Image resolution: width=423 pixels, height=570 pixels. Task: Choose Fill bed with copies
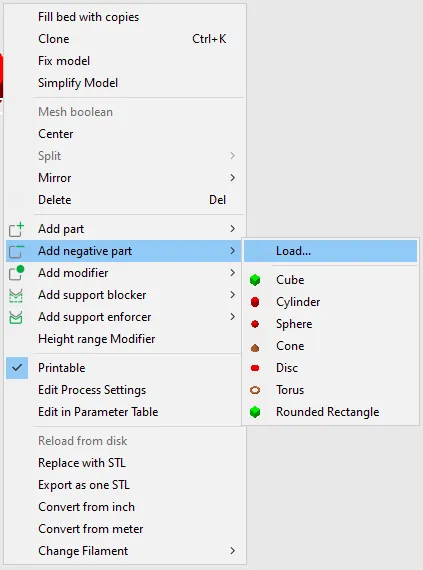point(88,17)
